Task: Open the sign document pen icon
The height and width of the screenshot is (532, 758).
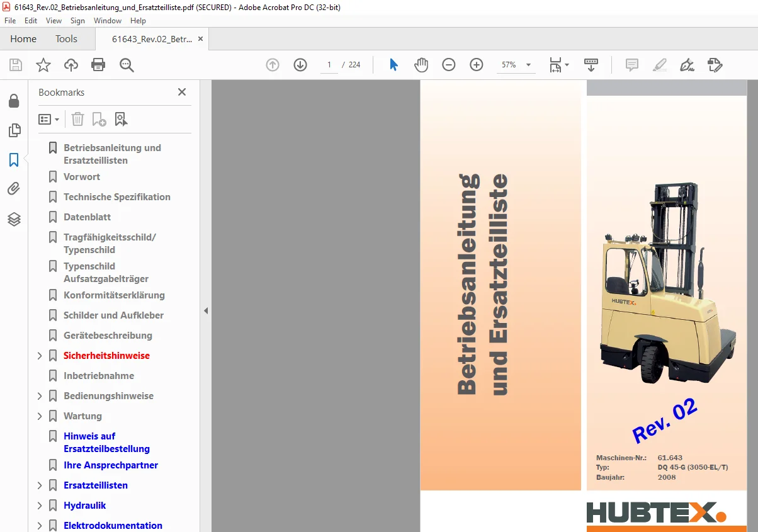Action: coord(687,65)
